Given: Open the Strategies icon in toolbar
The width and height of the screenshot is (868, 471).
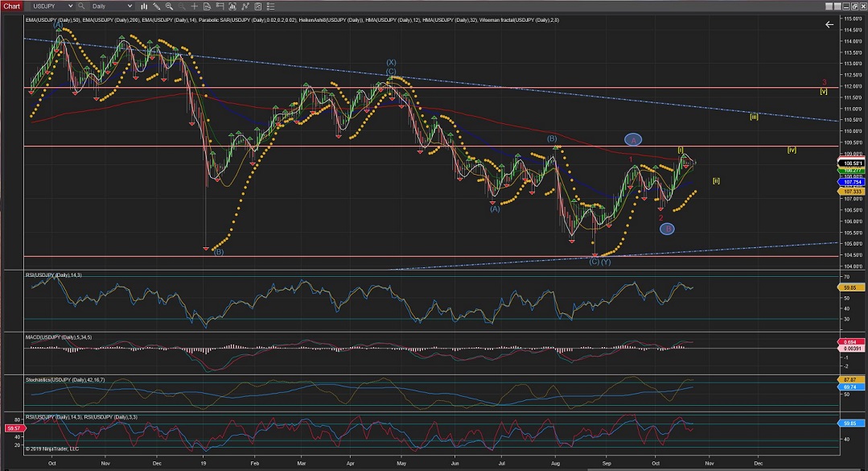Looking at the screenshot, I should (x=245, y=6).
